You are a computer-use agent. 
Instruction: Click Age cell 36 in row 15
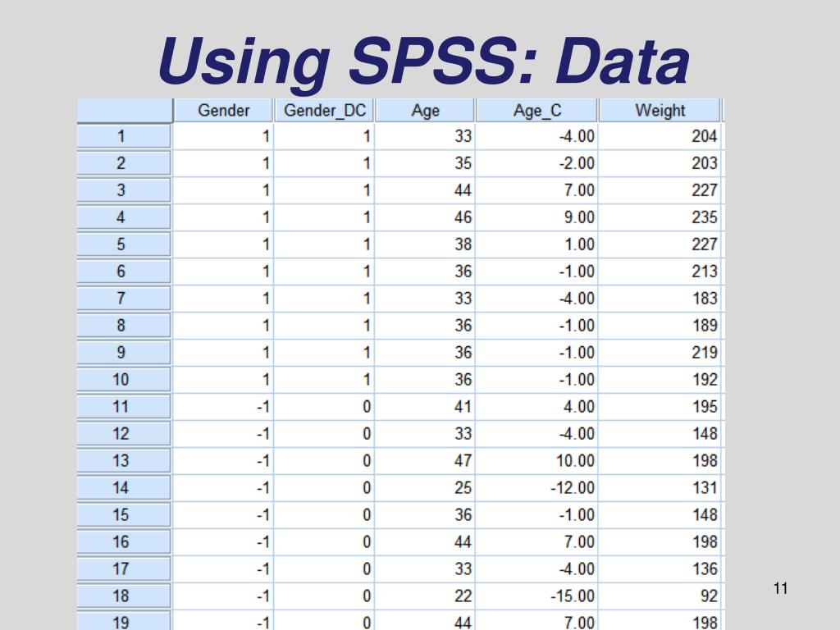425,515
